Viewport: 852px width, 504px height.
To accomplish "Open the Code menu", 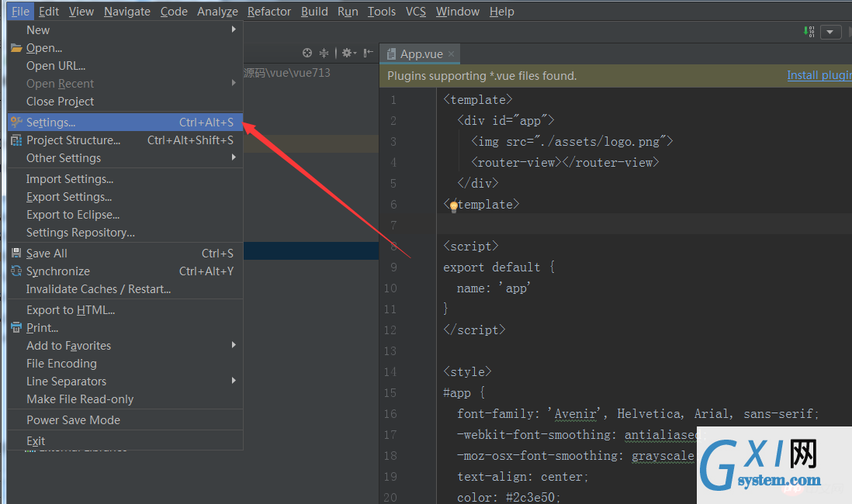I will point(174,12).
